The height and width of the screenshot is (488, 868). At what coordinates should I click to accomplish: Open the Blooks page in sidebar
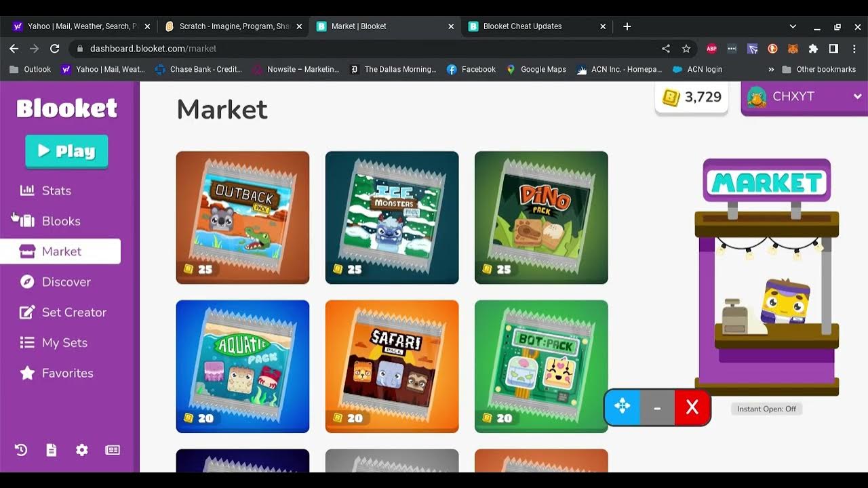[x=51, y=221]
